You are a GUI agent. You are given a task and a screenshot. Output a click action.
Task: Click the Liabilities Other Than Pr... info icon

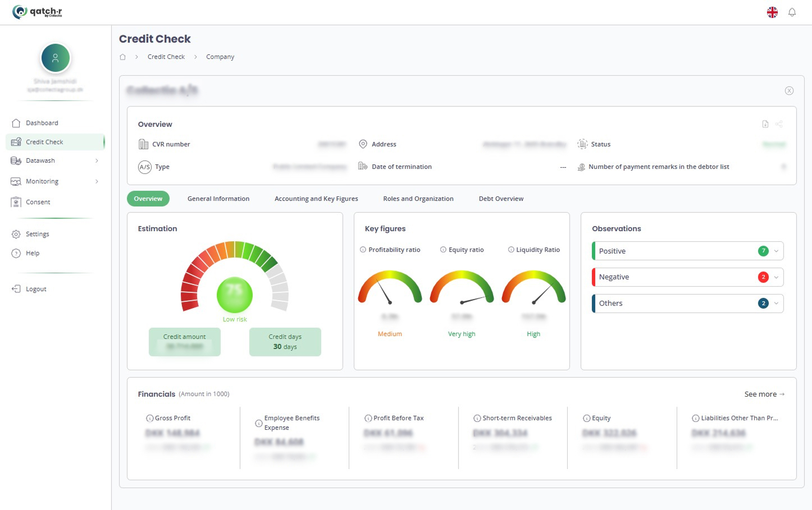(x=696, y=418)
